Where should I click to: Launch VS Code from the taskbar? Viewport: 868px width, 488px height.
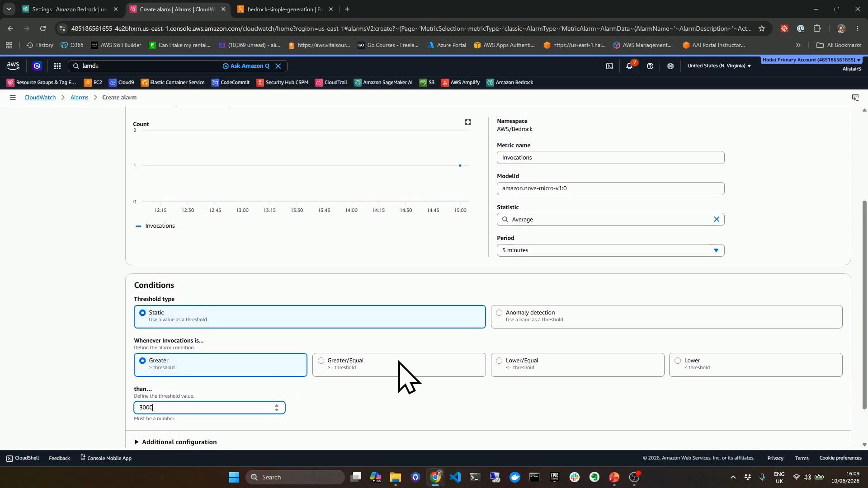tap(455, 477)
